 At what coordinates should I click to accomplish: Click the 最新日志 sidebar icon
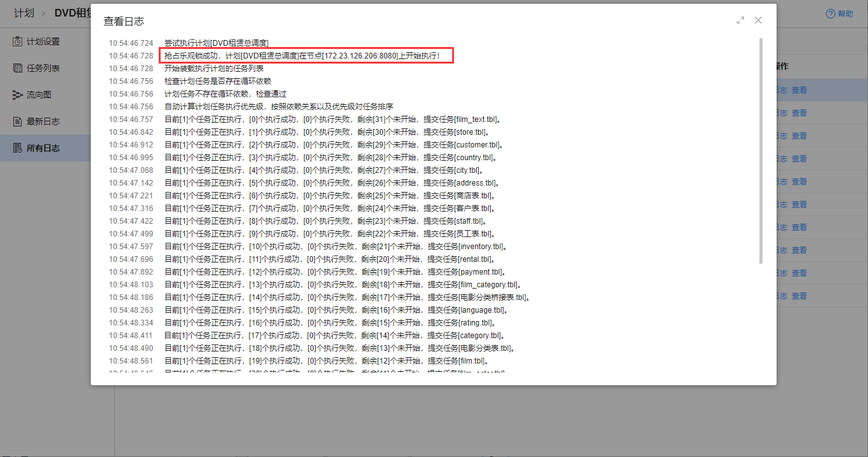tap(18, 121)
